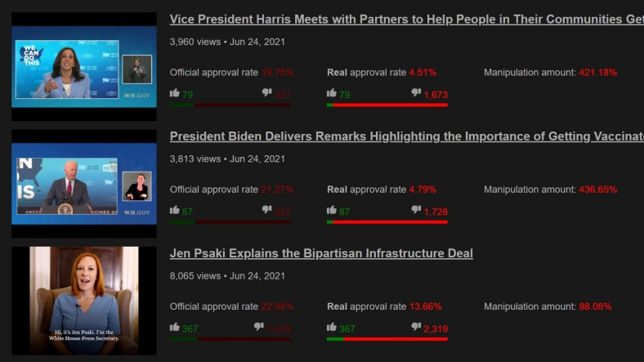Click the Jen Psaki video thumbnail
The height and width of the screenshot is (362, 644).
point(84,300)
